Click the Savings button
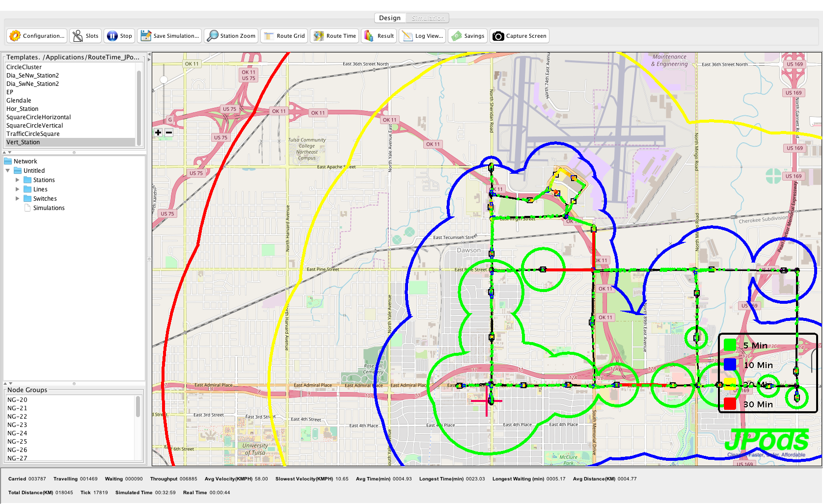This screenshot has width=823, height=504. click(x=468, y=36)
